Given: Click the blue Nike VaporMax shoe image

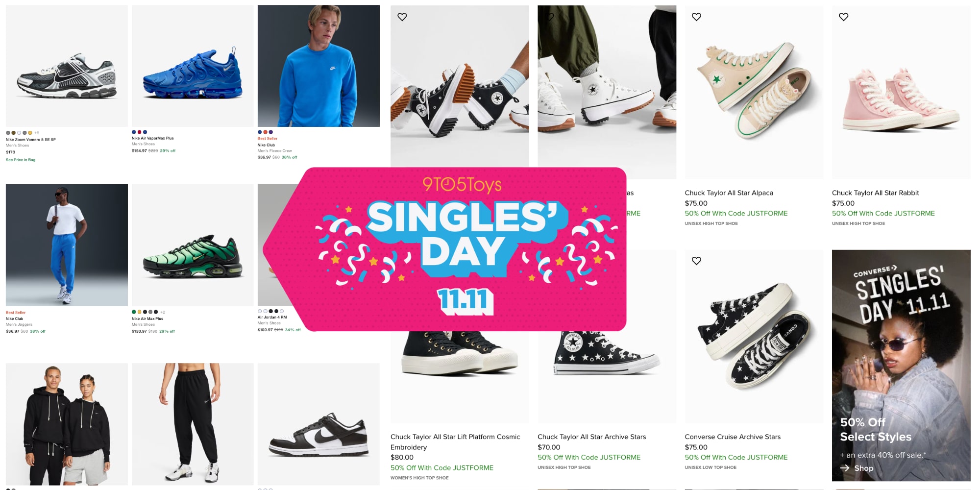Looking at the screenshot, I should 193,73.
